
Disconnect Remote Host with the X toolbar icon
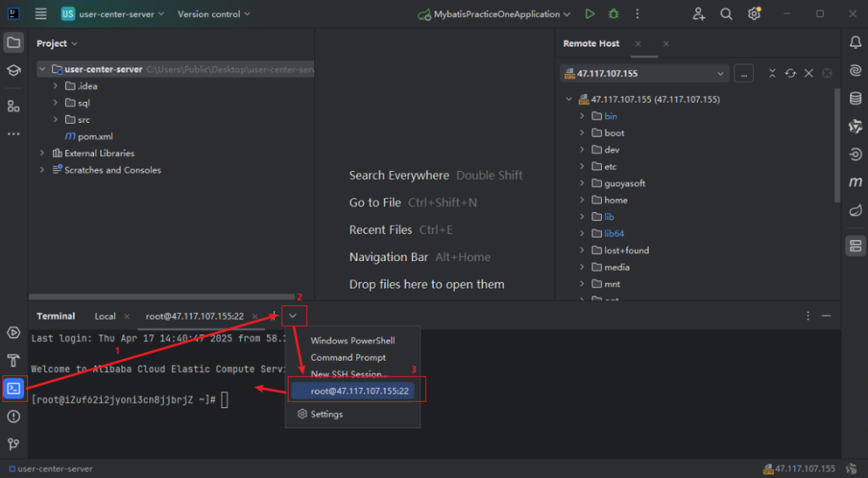pos(809,73)
